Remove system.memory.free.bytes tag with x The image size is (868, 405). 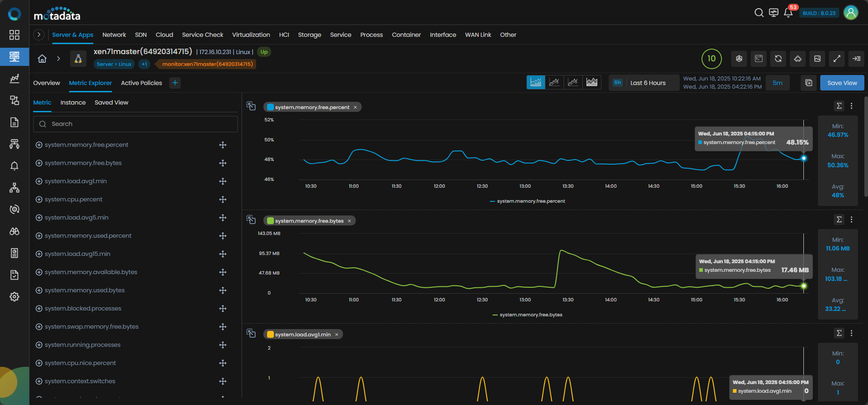[x=349, y=221]
